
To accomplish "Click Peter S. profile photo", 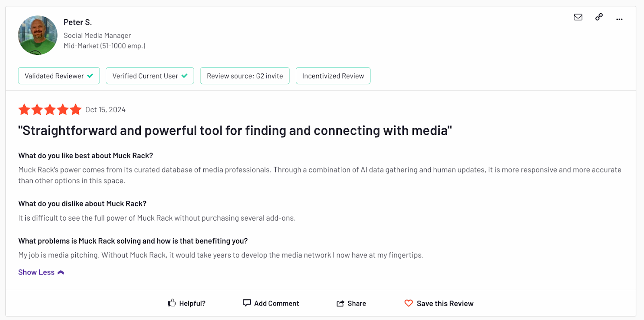I will [38, 35].
